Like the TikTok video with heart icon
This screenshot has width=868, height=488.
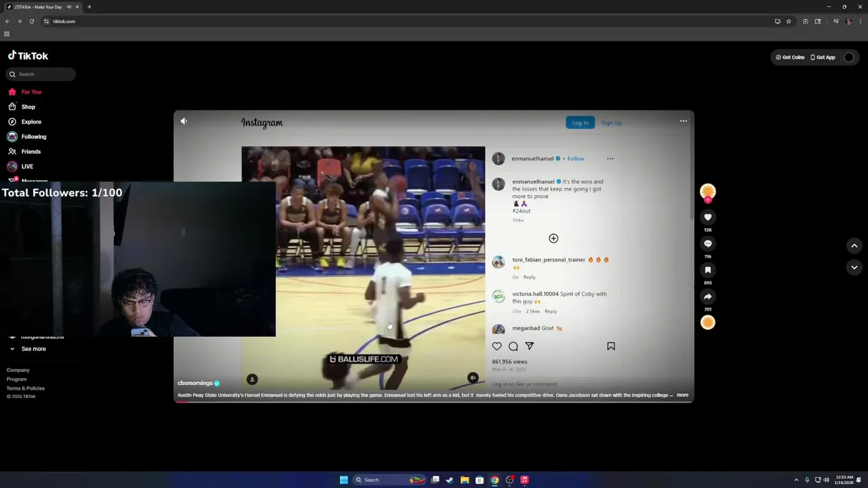click(708, 217)
